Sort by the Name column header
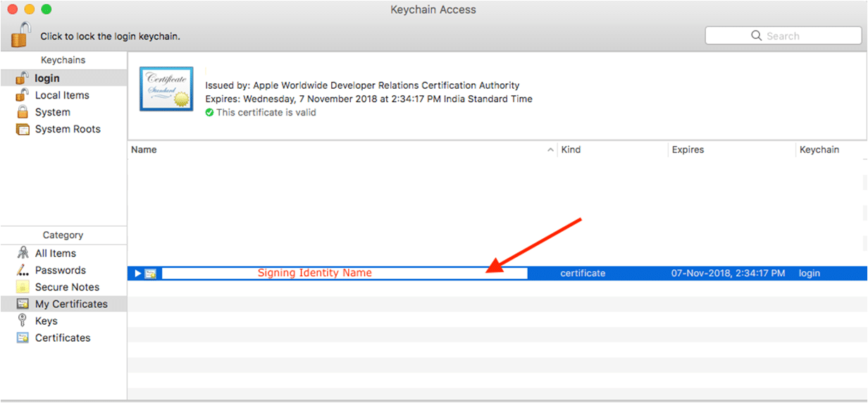This screenshot has height=403, width=868. (x=144, y=150)
